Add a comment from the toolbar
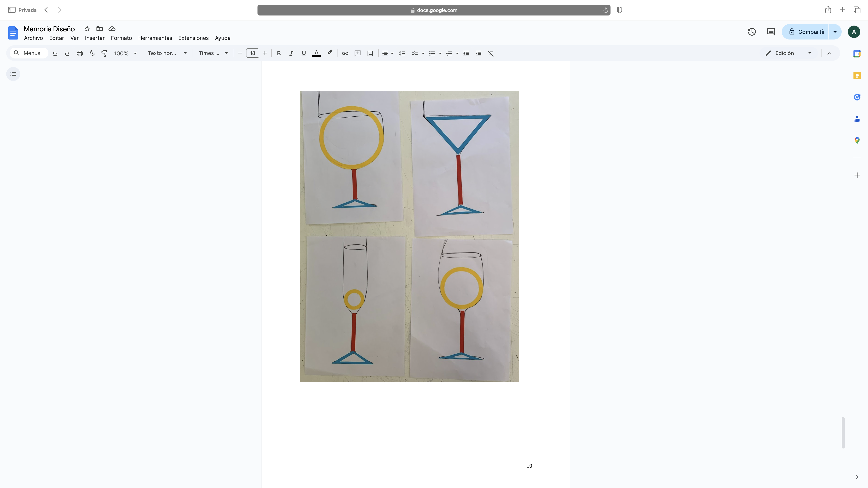This screenshot has height=488, width=868. (x=357, y=53)
